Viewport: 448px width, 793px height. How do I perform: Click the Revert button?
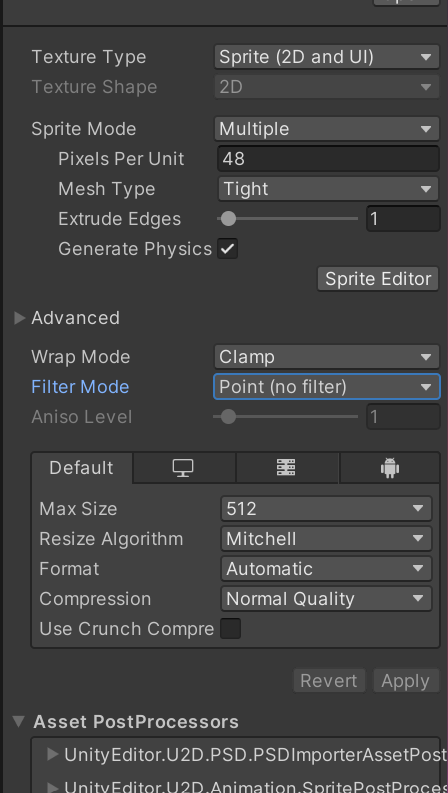click(329, 681)
